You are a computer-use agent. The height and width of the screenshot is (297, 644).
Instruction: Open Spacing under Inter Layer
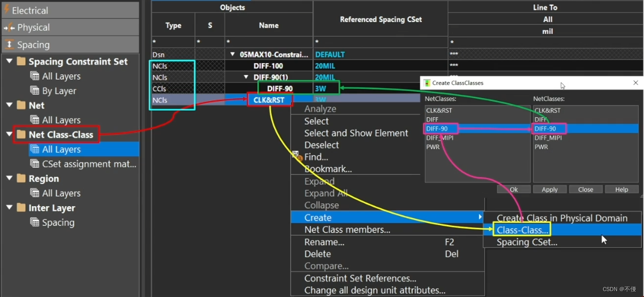click(58, 222)
